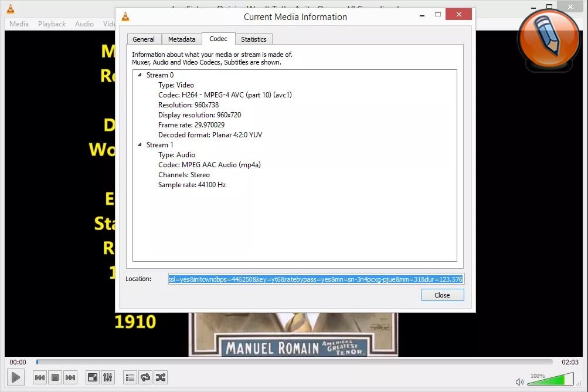
Task: Enable random shuffle playback
Action: pyautogui.click(x=160, y=377)
